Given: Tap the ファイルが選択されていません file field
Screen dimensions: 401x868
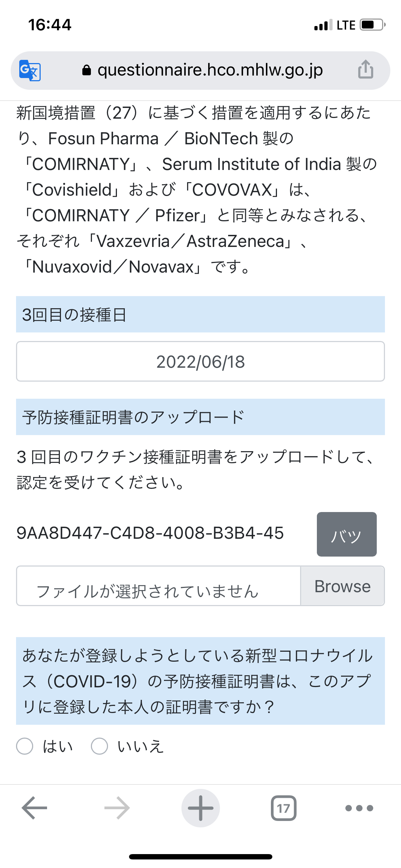Looking at the screenshot, I should click(159, 586).
